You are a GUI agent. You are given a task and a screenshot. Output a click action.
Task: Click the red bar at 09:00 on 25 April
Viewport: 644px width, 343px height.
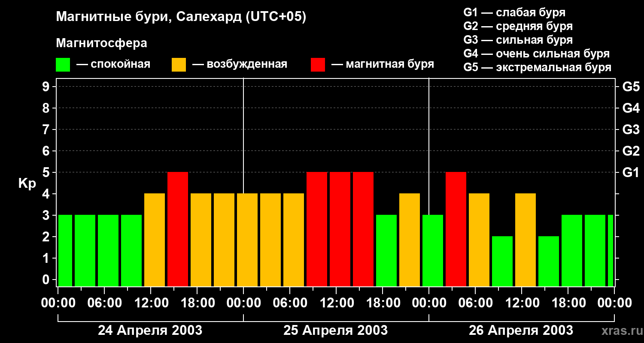coord(317,229)
